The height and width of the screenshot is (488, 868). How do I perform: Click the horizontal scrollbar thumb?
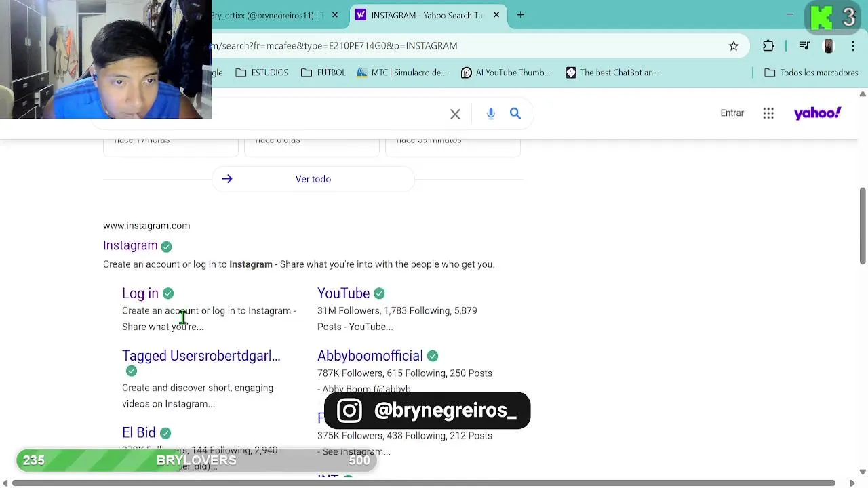click(x=424, y=483)
